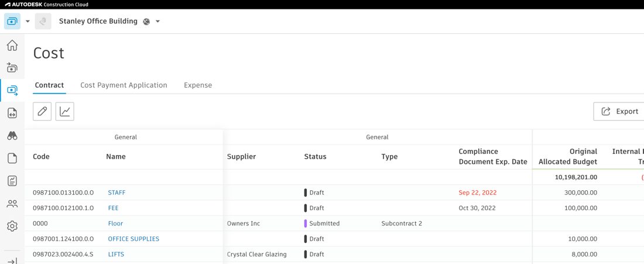Image resolution: width=644 pixels, height=264 pixels.
Task: Open the Cost Management module switcher icon
Action: click(12, 21)
